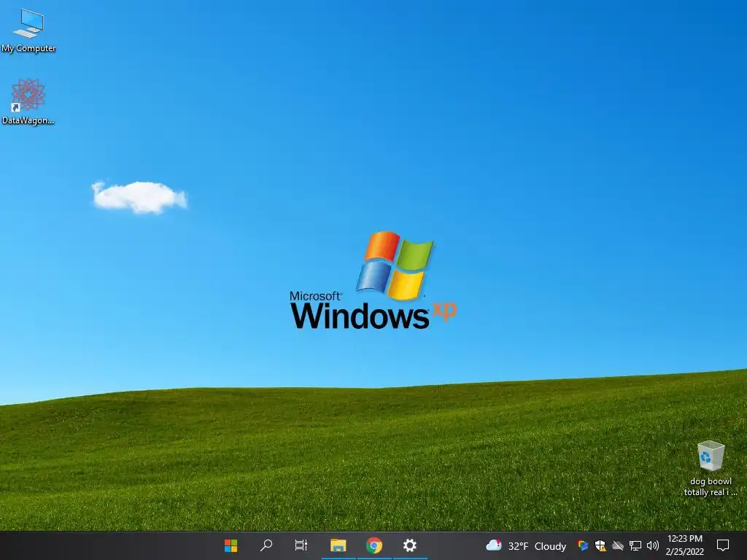Image resolution: width=747 pixels, height=560 pixels.
Task: Open File Explorer from the taskbar
Action: coord(338,545)
